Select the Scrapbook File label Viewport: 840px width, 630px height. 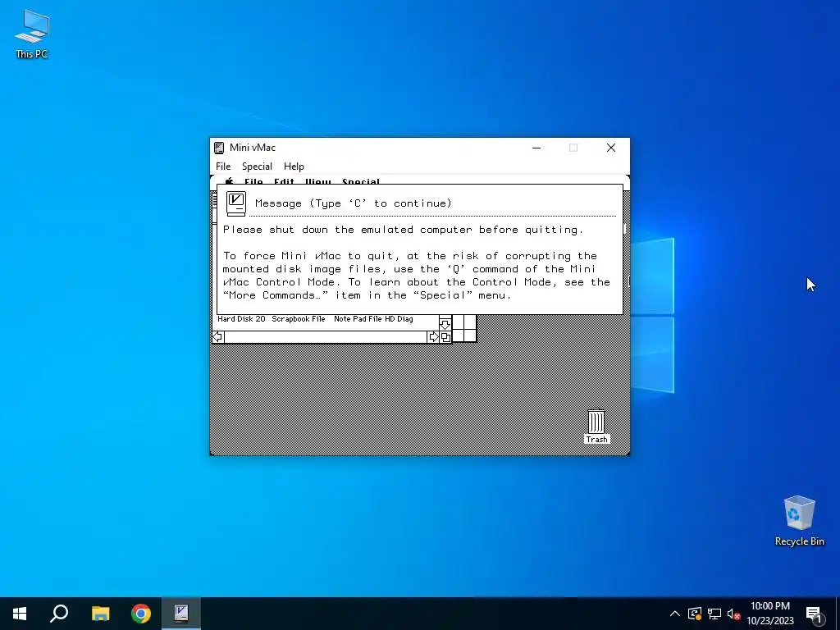[x=299, y=319]
